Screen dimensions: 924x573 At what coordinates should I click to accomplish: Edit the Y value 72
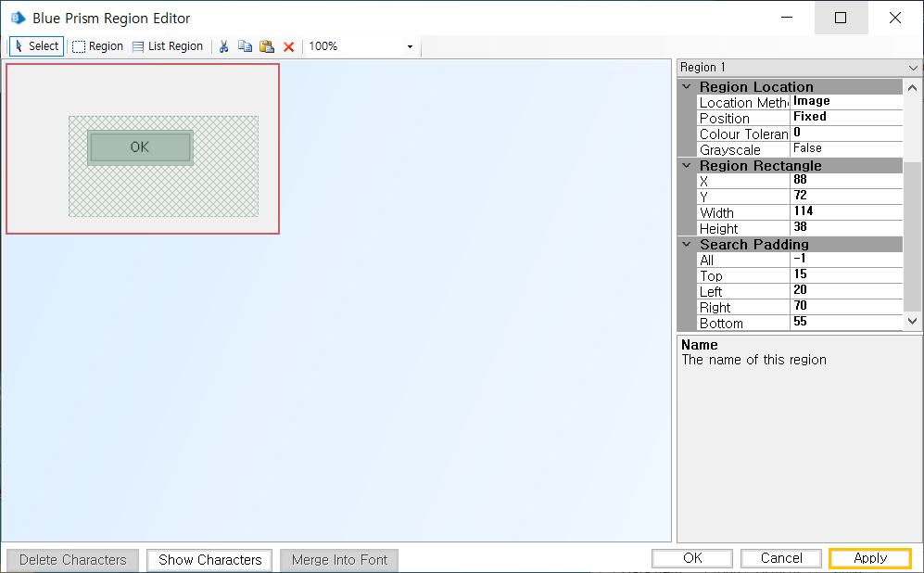(x=846, y=196)
